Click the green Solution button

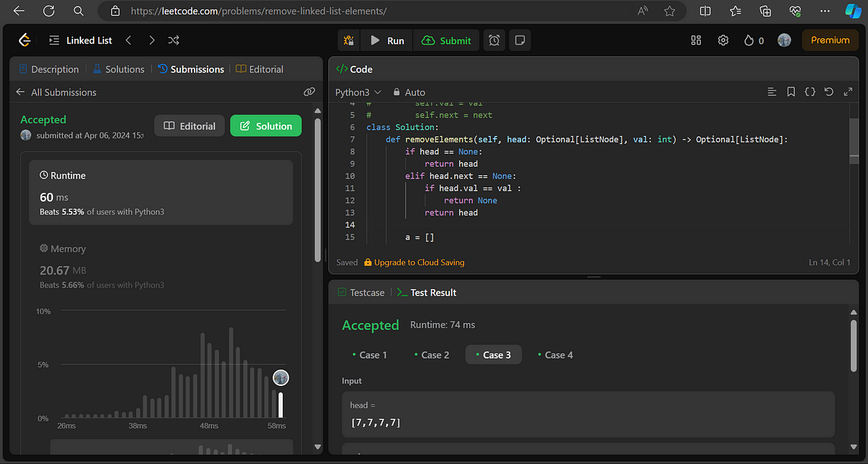(265, 126)
